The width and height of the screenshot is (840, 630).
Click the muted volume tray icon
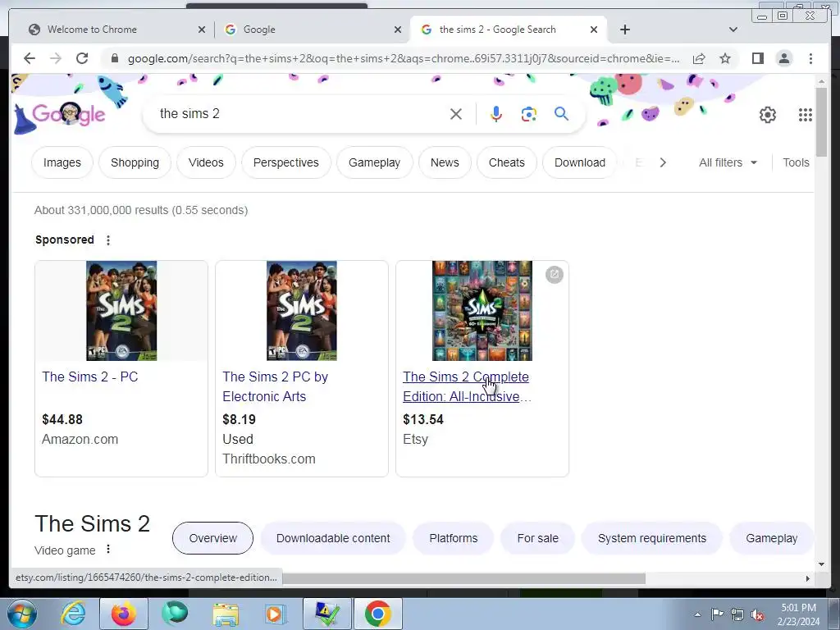(x=757, y=614)
